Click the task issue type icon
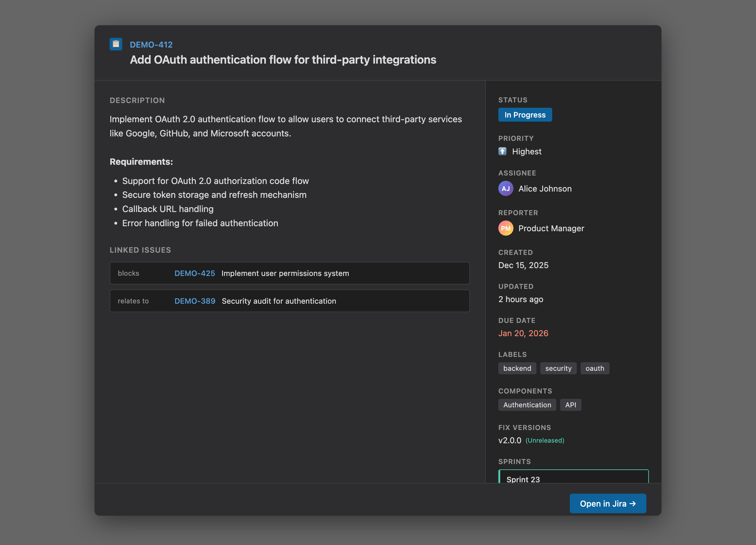The height and width of the screenshot is (545, 756). [x=116, y=44]
